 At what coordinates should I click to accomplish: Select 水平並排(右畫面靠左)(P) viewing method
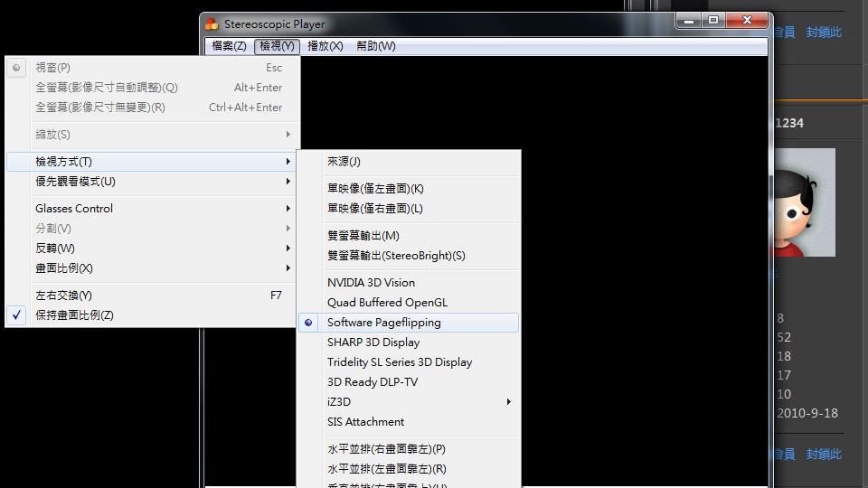pos(409,449)
